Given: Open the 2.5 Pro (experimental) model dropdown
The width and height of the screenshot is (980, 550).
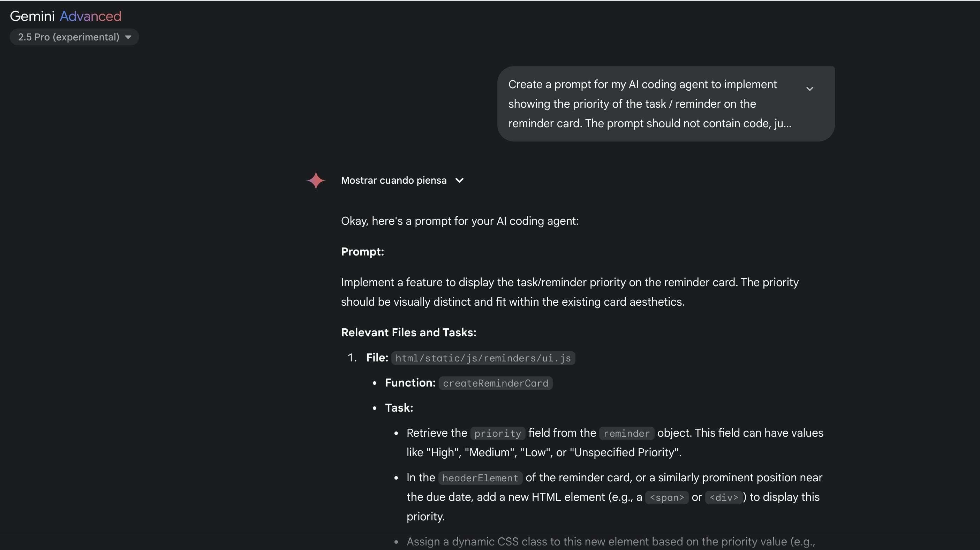Looking at the screenshot, I should point(74,37).
